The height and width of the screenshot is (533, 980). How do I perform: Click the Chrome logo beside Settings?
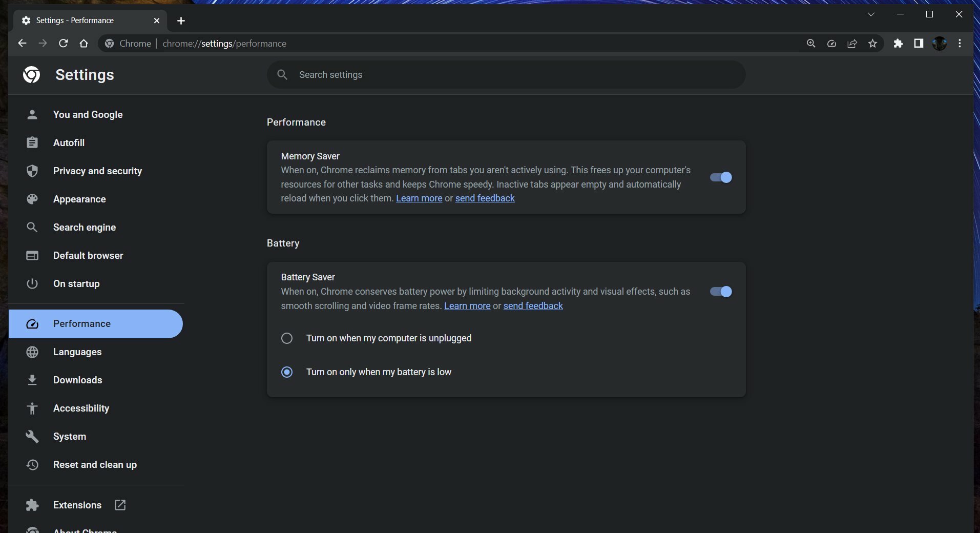click(31, 75)
